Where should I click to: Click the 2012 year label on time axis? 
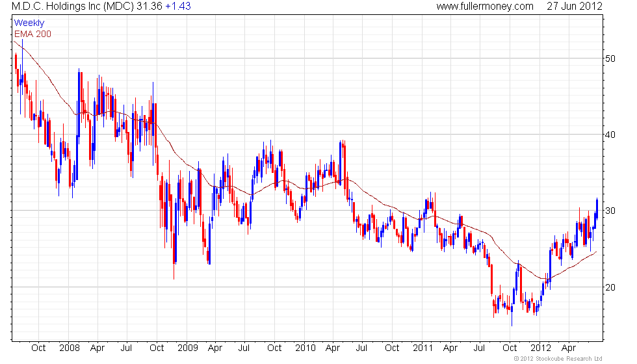pyautogui.click(x=541, y=348)
